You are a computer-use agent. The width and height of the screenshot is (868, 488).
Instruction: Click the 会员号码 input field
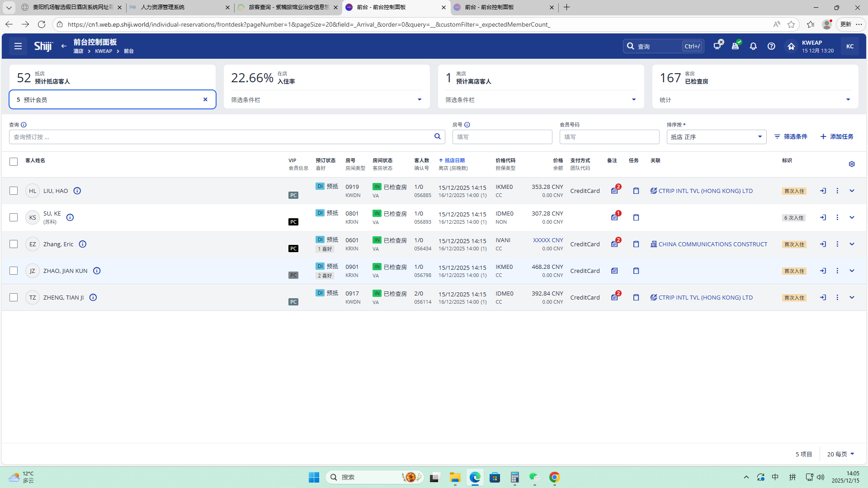tap(609, 137)
